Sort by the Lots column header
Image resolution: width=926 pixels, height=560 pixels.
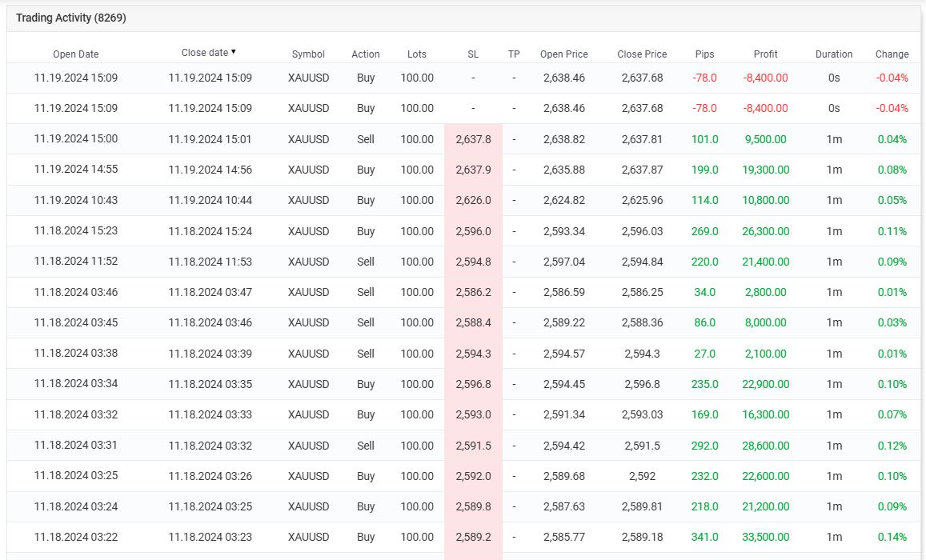pyautogui.click(x=417, y=54)
